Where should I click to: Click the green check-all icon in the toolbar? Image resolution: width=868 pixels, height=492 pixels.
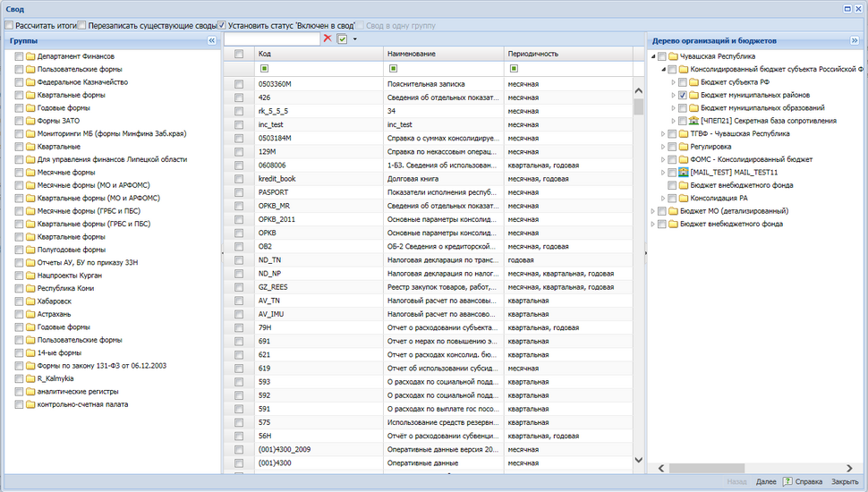tap(342, 38)
